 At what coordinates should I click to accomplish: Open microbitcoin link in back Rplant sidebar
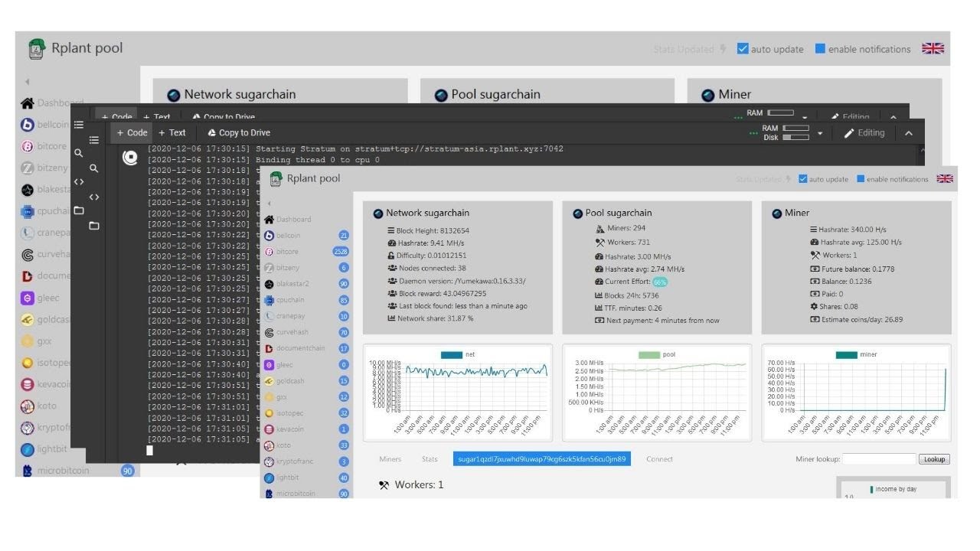pyautogui.click(x=63, y=471)
